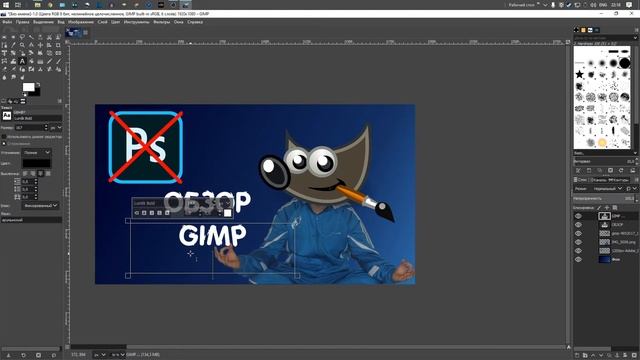
Task: Open the text box mode dropdown Фиксированный
Action: (40, 206)
